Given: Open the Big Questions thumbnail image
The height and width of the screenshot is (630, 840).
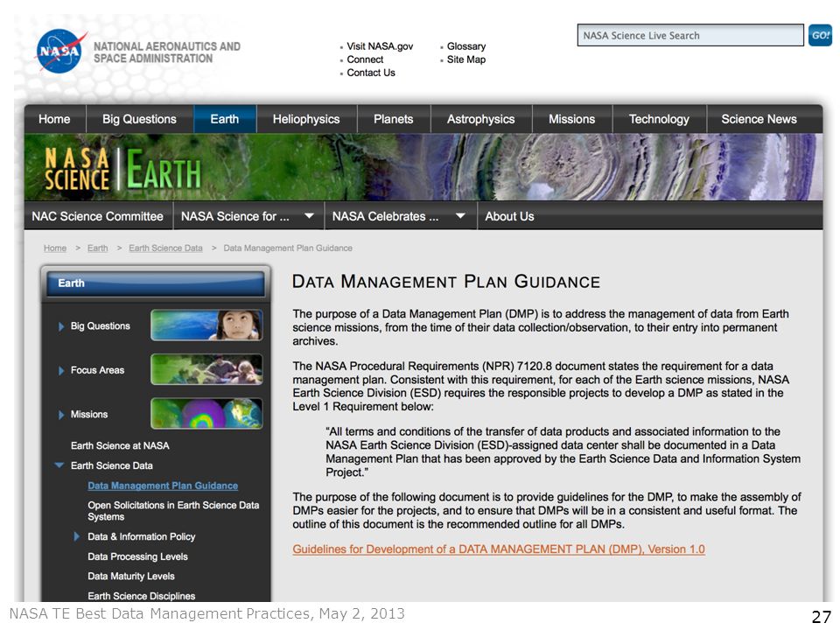Looking at the screenshot, I should [x=206, y=325].
